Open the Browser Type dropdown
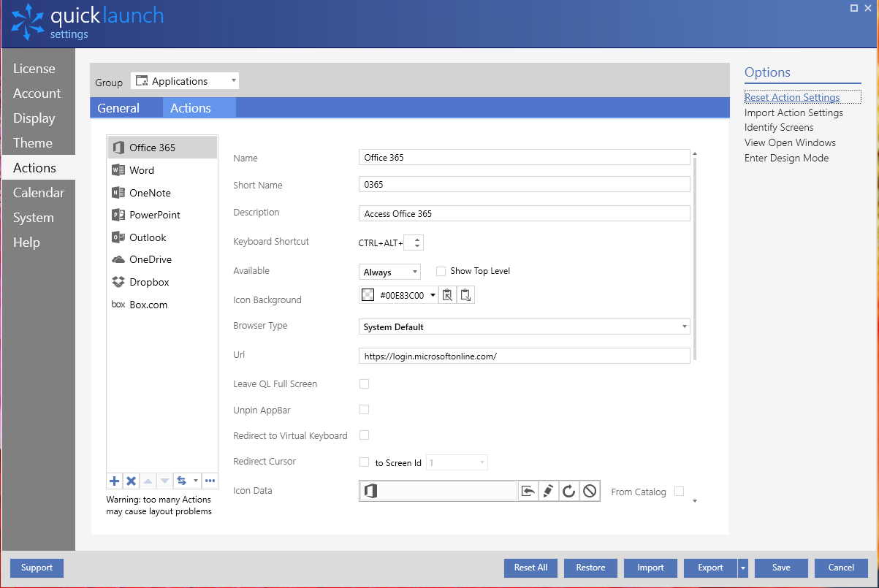The image size is (879, 588). point(525,327)
